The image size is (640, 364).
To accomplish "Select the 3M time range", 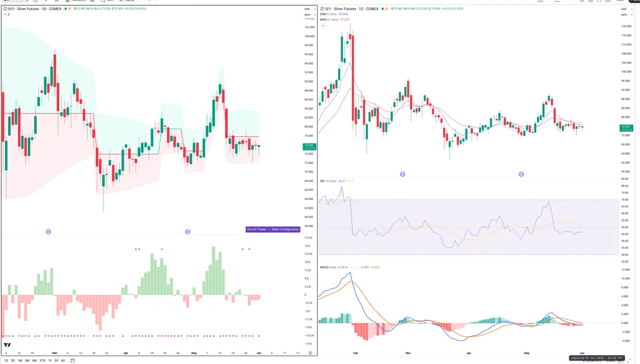I will pos(27,360).
